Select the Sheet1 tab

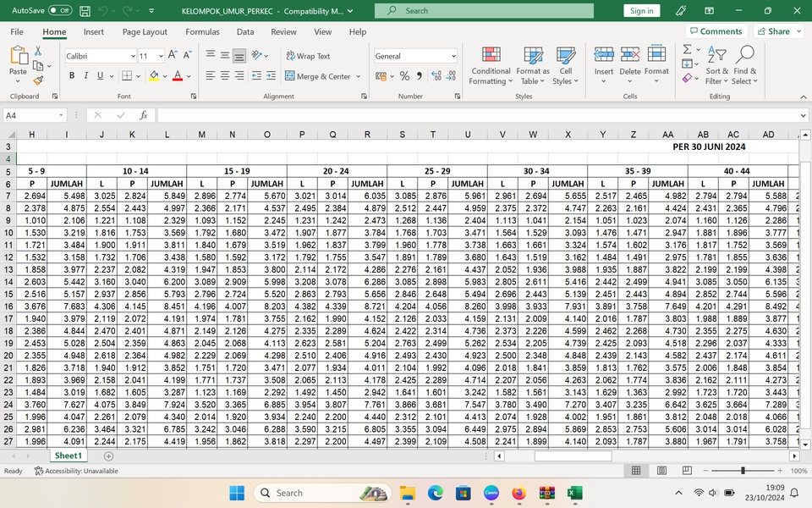69,456
